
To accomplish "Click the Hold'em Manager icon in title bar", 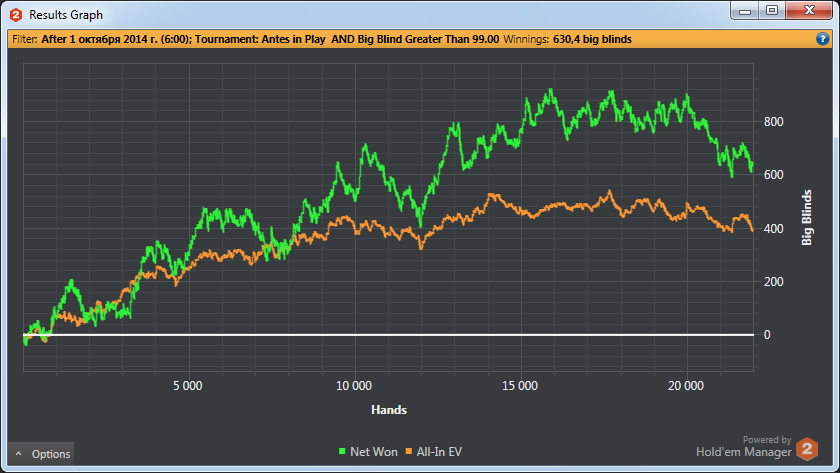I will pos(15,15).
